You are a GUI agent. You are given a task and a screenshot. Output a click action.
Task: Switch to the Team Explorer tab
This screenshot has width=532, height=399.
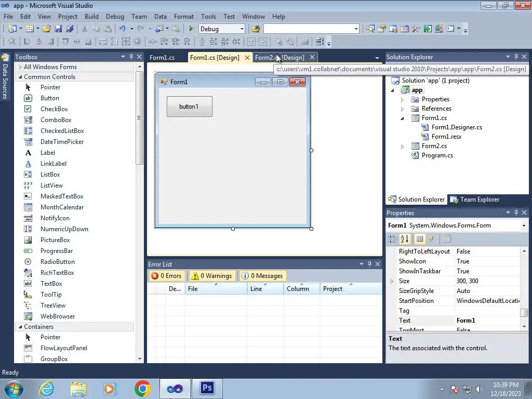(x=475, y=199)
